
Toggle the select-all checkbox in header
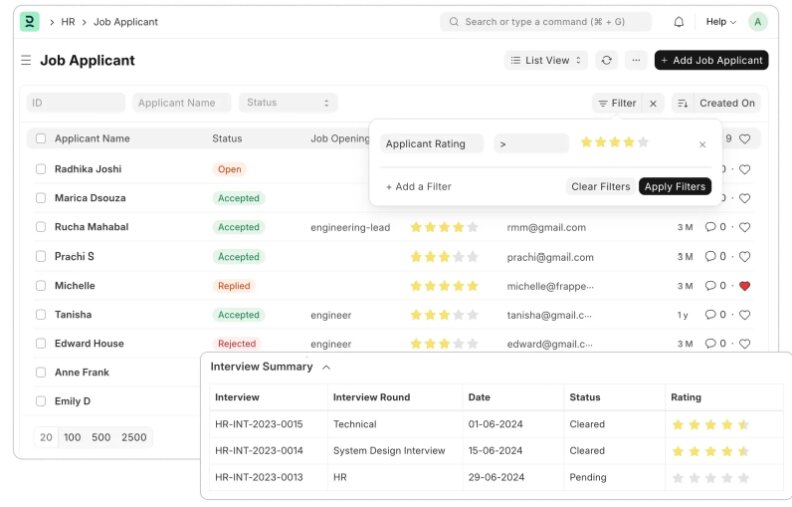[41, 139]
